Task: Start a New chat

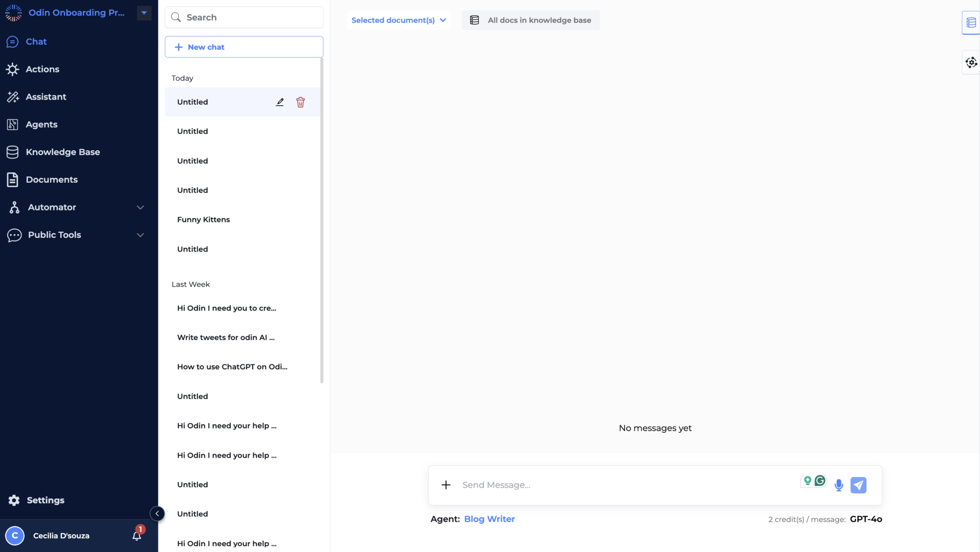Action: click(x=244, y=46)
